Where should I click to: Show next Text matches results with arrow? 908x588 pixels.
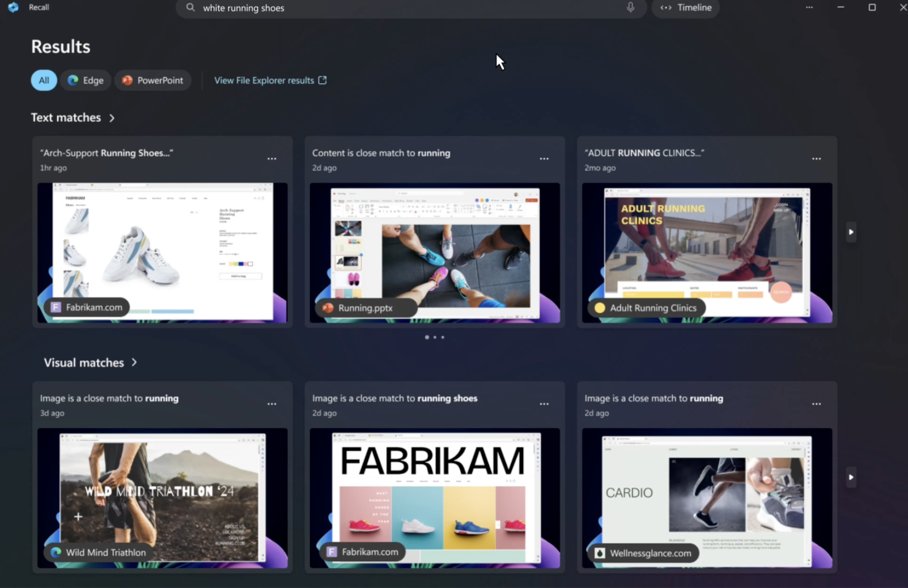point(851,232)
